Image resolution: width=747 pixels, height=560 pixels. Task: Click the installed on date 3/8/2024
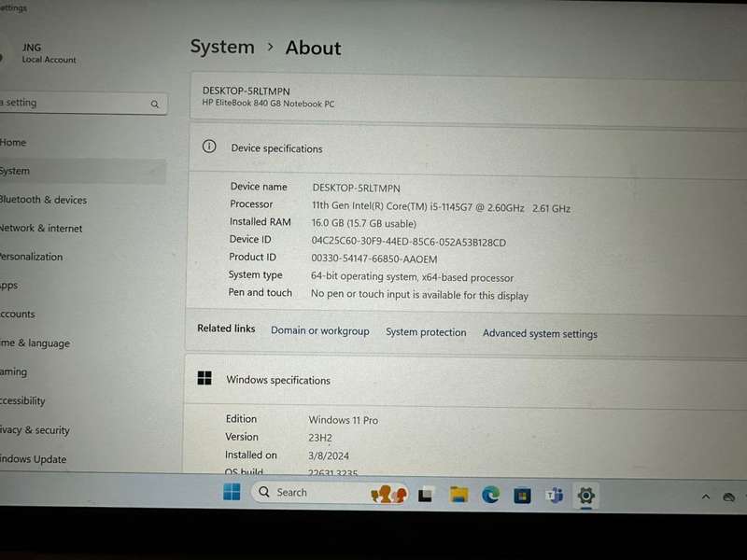point(329,455)
